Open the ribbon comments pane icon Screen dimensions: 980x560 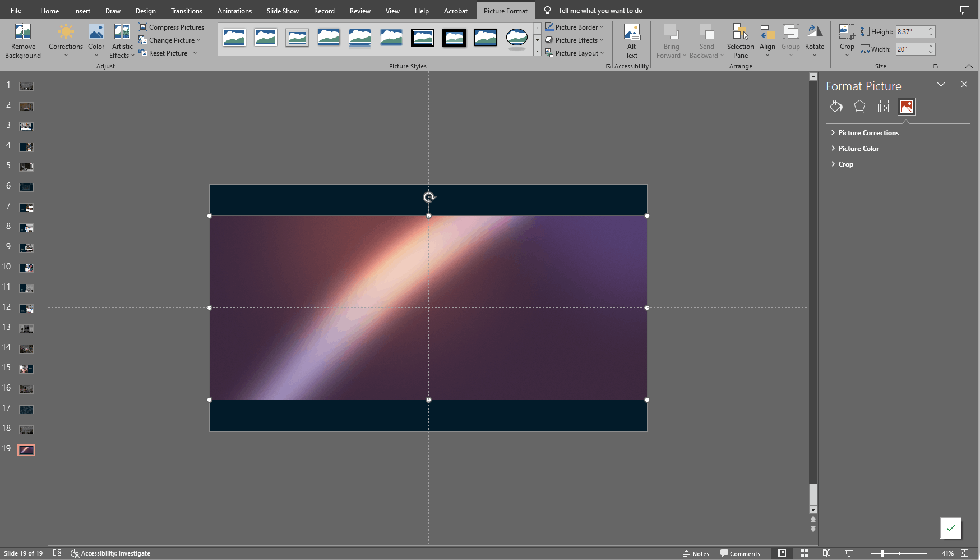(x=965, y=10)
